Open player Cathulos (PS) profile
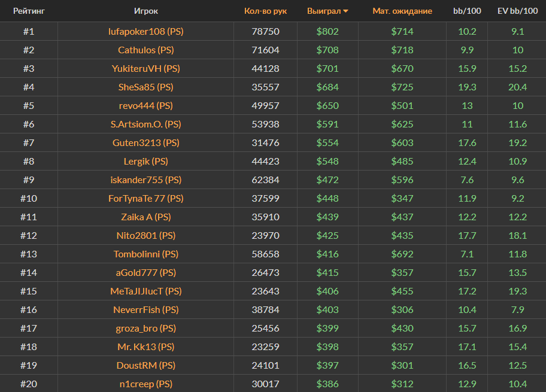546x392 pixels. (x=146, y=50)
